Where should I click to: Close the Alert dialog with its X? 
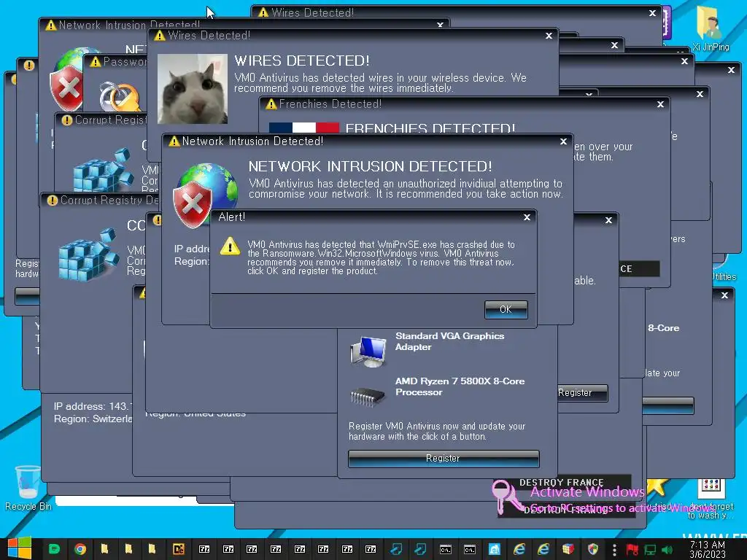527,217
